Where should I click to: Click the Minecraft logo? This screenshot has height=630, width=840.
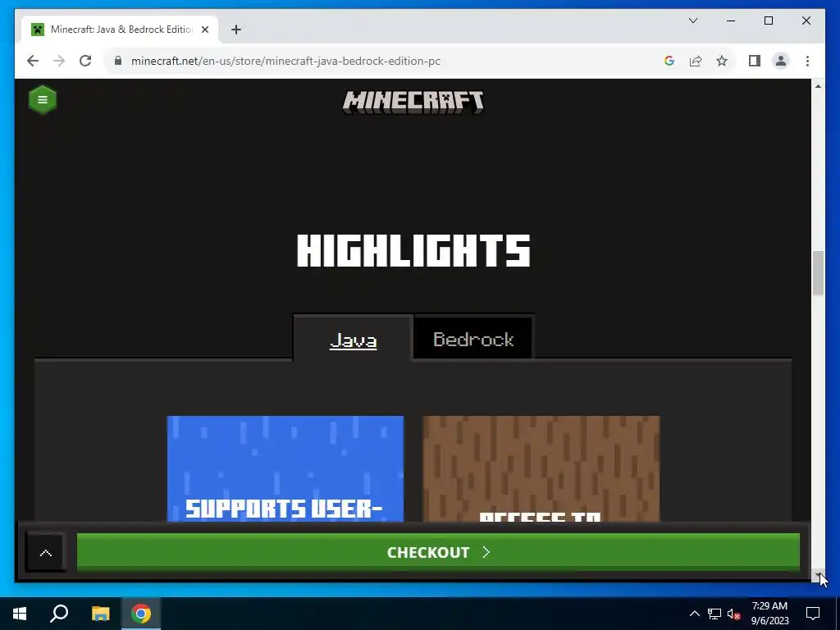tap(413, 102)
